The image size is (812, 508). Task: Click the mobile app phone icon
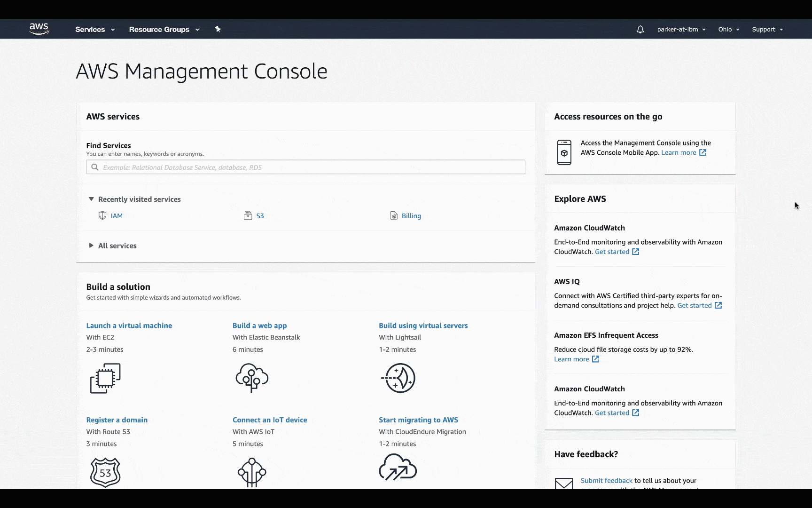click(x=564, y=152)
